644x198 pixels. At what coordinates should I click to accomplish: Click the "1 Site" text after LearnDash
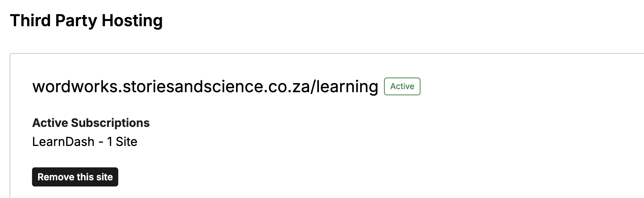[122, 142]
